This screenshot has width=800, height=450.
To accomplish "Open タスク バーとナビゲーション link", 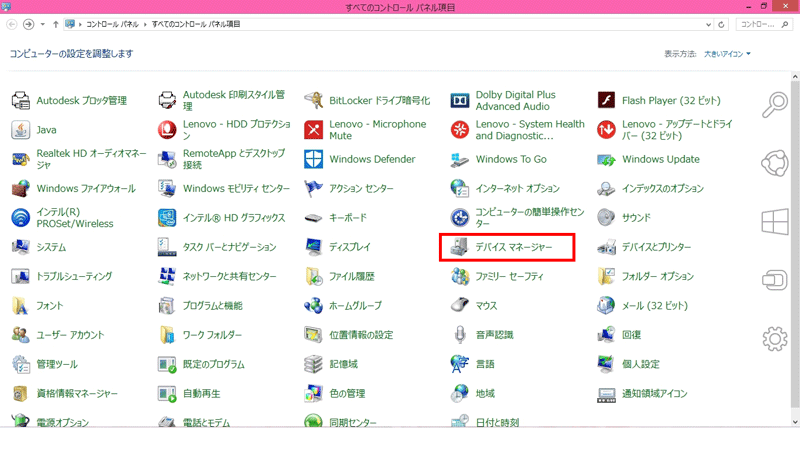I will tap(230, 247).
